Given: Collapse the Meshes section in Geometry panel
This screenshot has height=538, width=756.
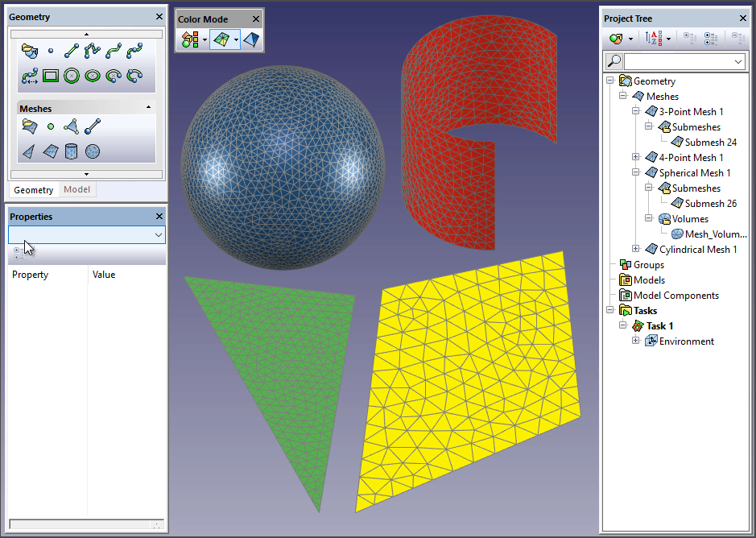Looking at the screenshot, I should 148,107.
